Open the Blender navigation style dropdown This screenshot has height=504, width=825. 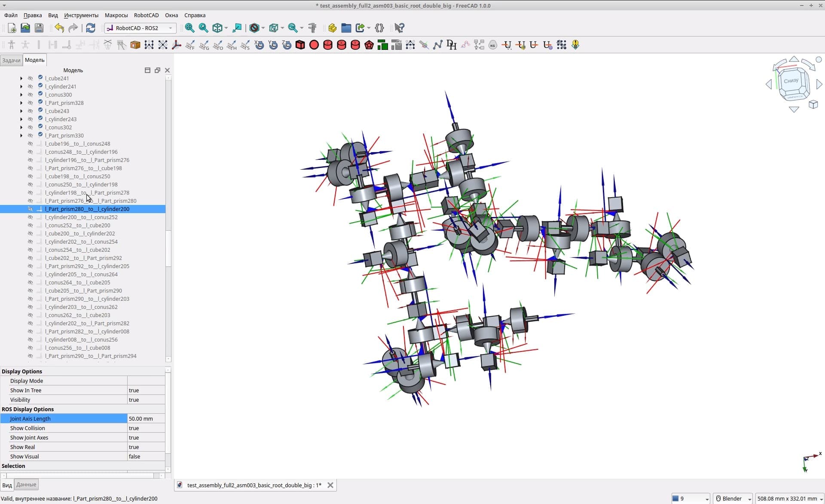(x=733, y=498)
